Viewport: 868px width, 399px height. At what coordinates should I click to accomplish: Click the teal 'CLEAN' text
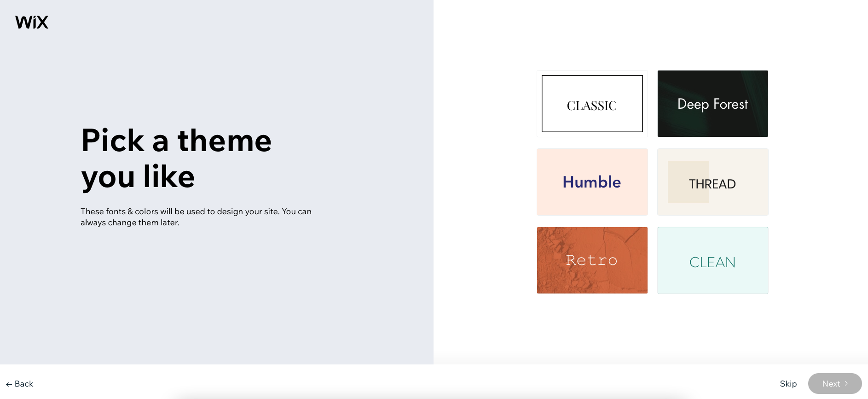[712, 262]
